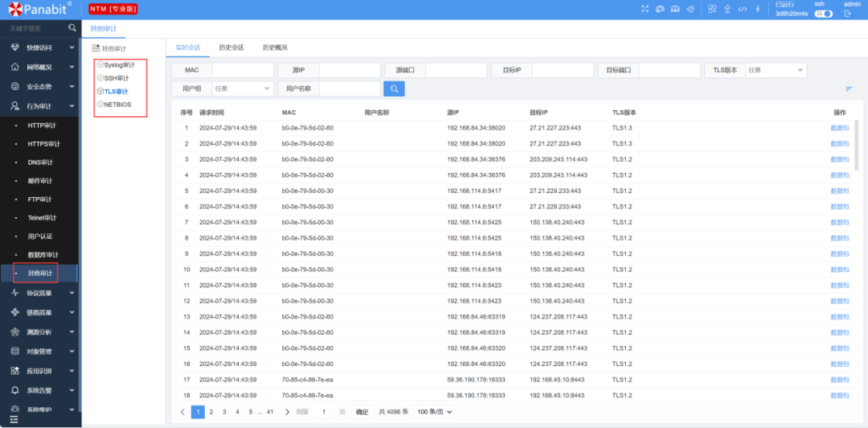Click the globe icon beside 安全态势

coord(15,87)
